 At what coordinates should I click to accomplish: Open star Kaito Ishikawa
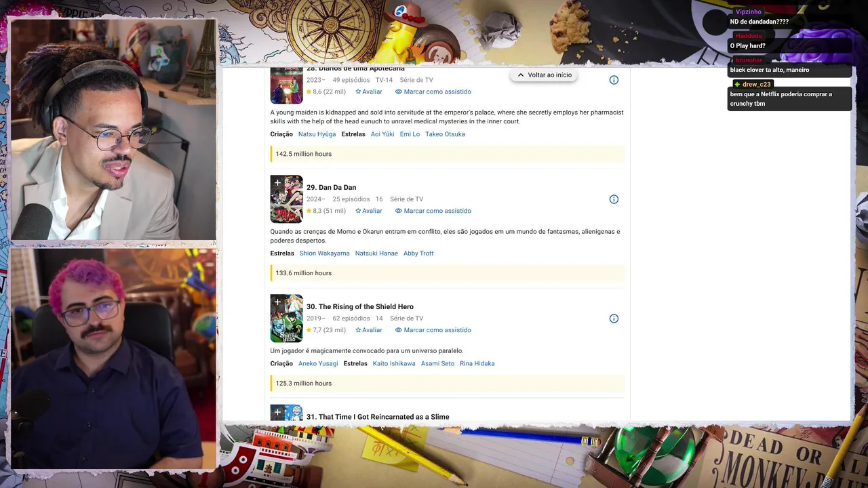(x=394, y=364)
